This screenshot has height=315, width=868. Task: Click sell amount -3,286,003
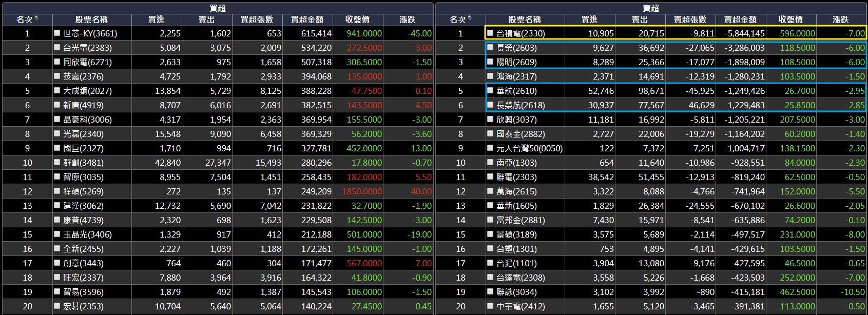pos(744,47)
